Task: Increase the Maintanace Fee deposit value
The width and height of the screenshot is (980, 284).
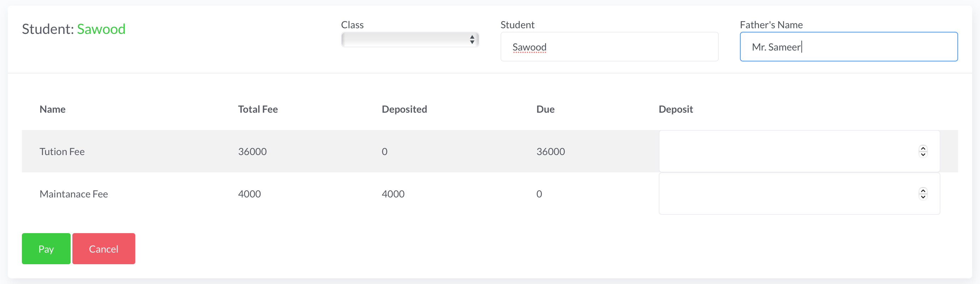Action: pos(923,191)
